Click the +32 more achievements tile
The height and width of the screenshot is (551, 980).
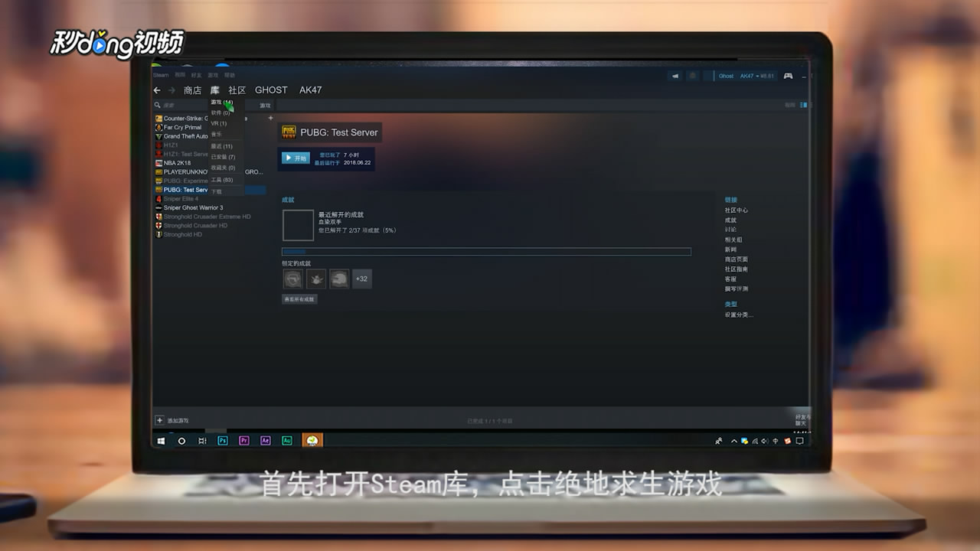(362, 279)
